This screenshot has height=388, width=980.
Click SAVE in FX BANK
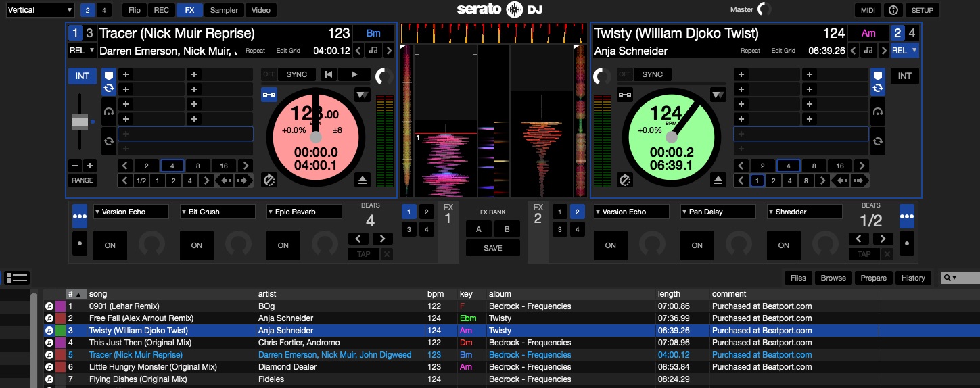point(493,248)
